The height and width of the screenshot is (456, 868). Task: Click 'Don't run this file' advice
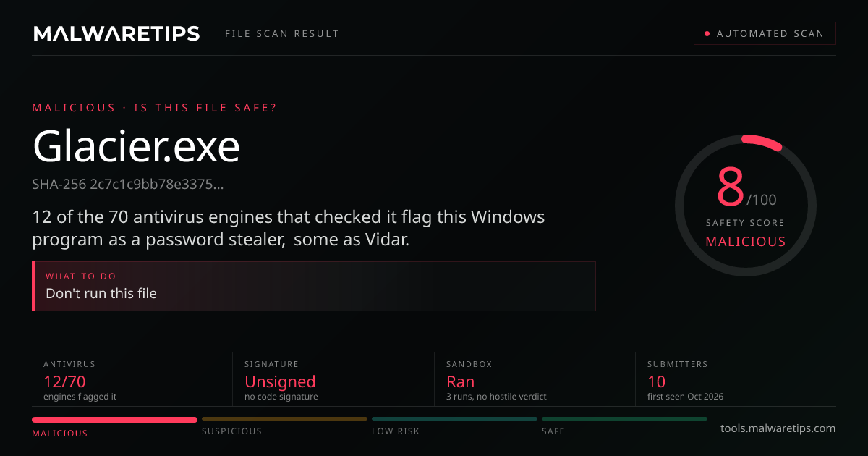tap(101, 293)
